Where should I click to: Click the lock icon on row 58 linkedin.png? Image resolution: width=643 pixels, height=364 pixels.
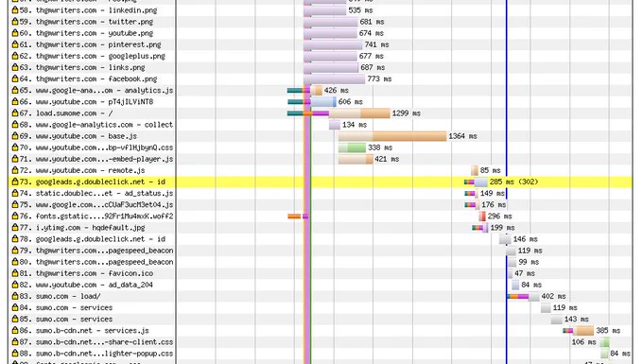15,9
